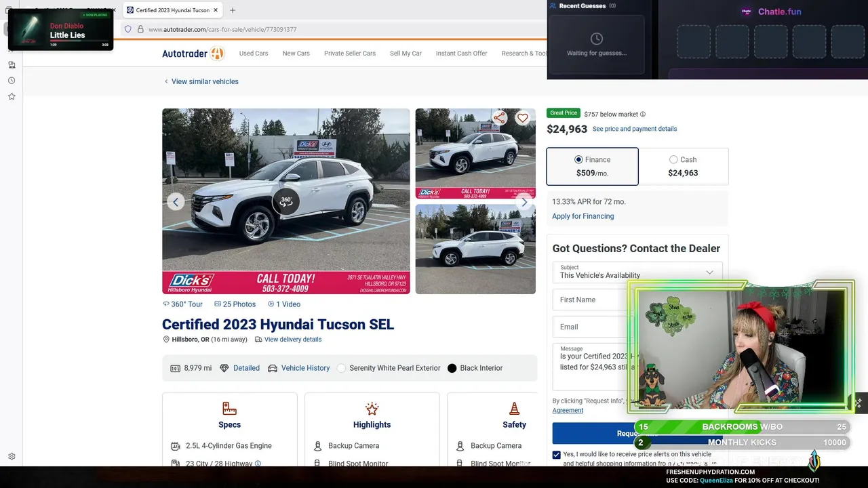This screenshot has height=488, width=868.
Task: Go to next photo with right arrow
Action: coord(524,202)
